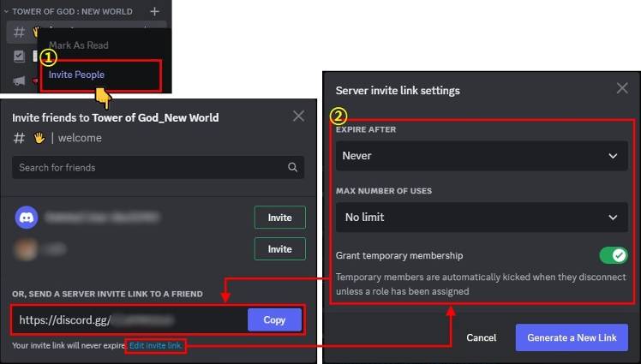Click the Edit invite link link
The height and width of the screenshot is (364, 641).
(157, 345)
